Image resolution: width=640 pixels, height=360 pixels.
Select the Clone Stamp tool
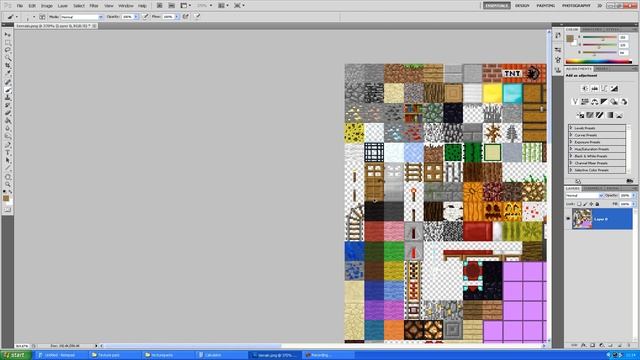[7, 98]
